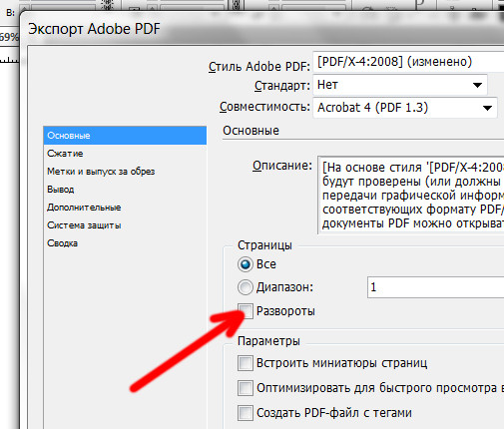This screenshot has width=504, height=429.
Task: Open the Совместимость dropdown arrow
Action: click(x=487, y=108)
